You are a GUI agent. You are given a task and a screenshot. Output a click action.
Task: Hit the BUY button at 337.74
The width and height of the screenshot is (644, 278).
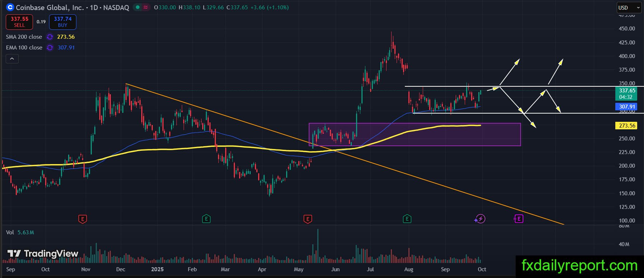[x=63, y=22]
